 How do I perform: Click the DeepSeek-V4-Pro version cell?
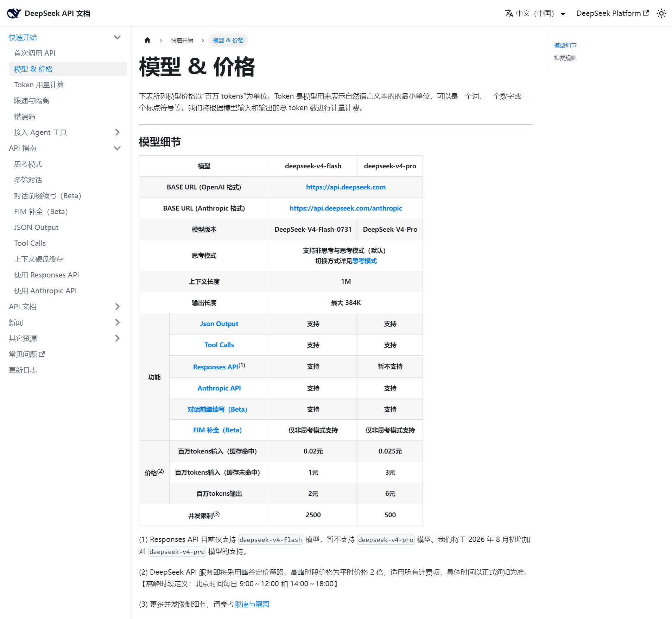coord(390,229)
